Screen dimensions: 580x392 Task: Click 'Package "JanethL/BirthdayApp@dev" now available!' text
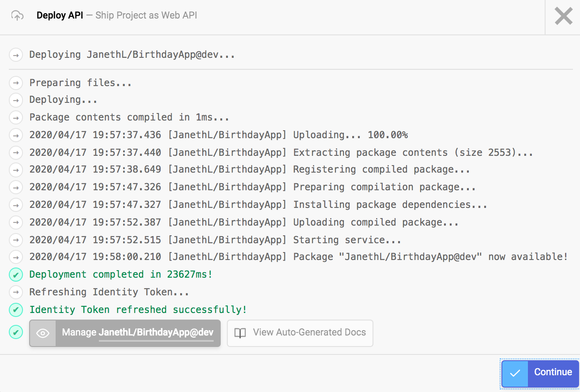[430, 257]
